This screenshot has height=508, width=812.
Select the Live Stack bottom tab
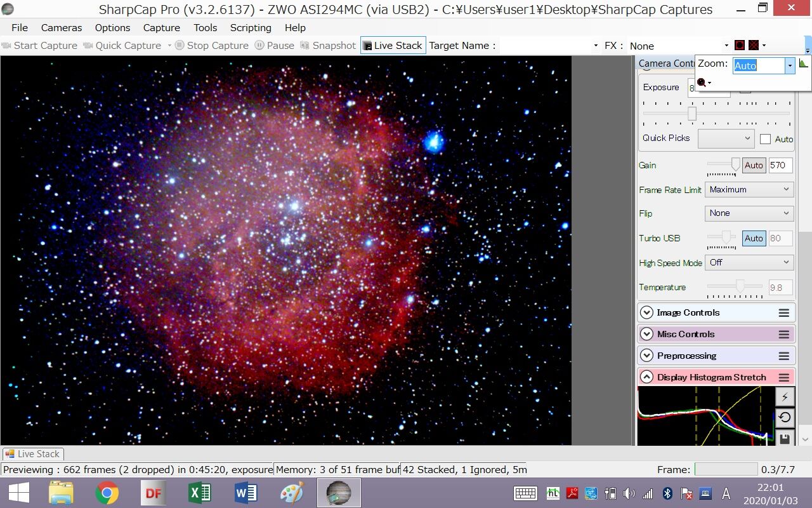pyautogui.click(x=32, y=454)
